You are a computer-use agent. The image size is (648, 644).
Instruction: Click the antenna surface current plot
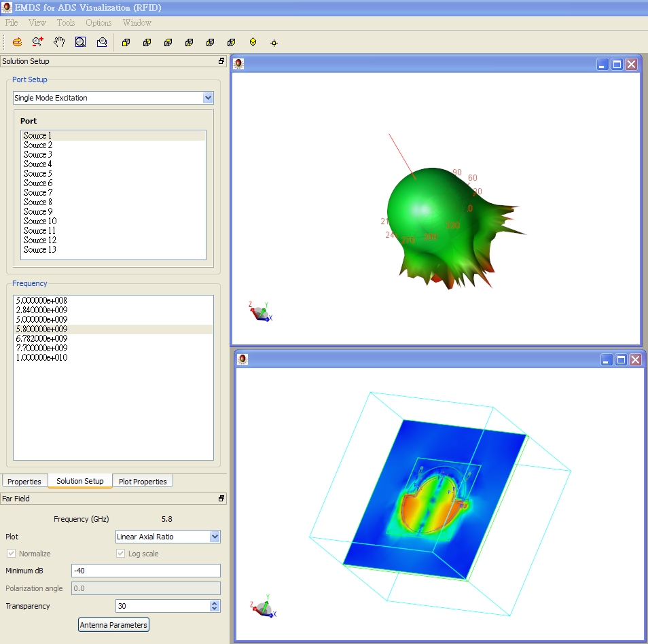(436, 500)
